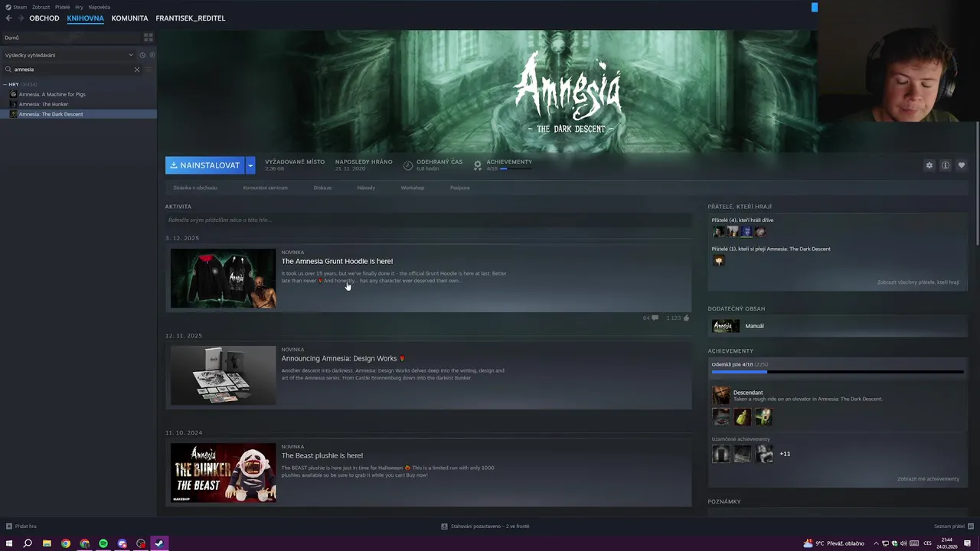Open the Nápověda menu
Screen dimensions: 980x551
tap(100, 7)
